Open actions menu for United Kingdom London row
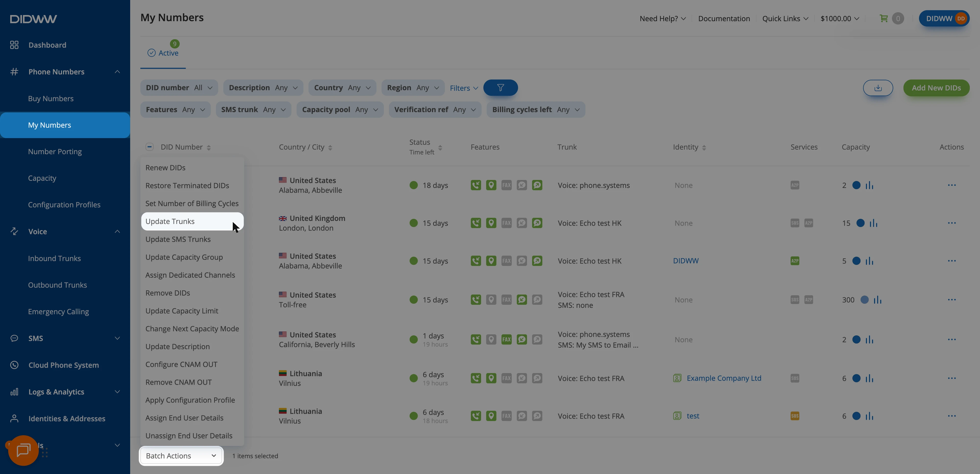This screenshot has height=474, width=980. [951, 223]
